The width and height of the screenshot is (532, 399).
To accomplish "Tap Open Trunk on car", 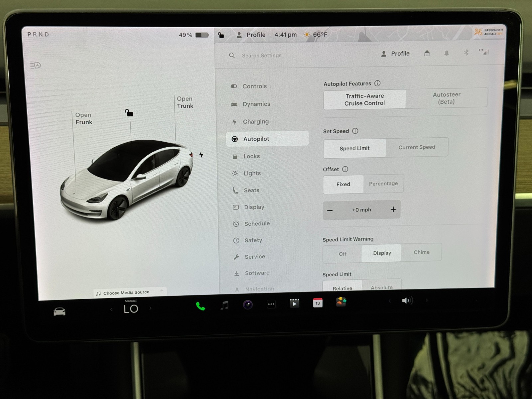I will point(185,102).
